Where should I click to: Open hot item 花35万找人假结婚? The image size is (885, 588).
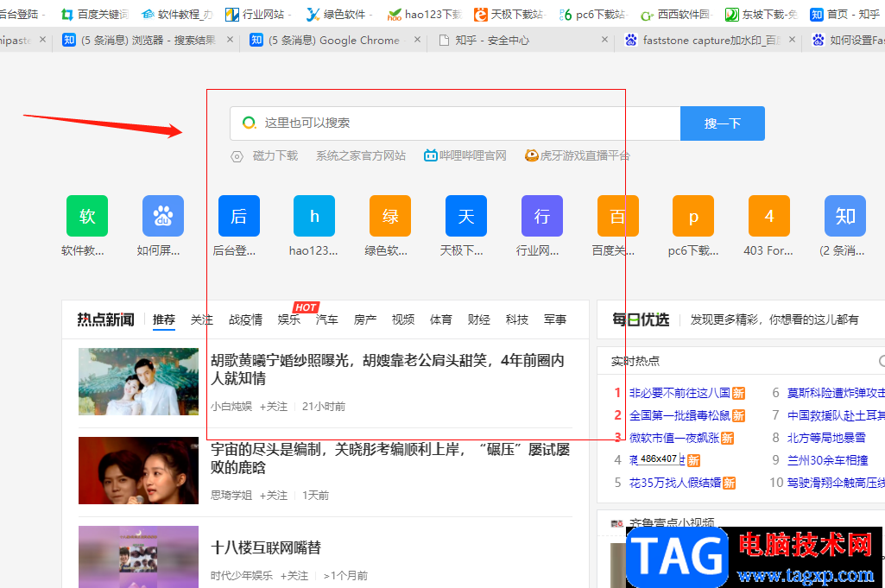click(675, 483)
